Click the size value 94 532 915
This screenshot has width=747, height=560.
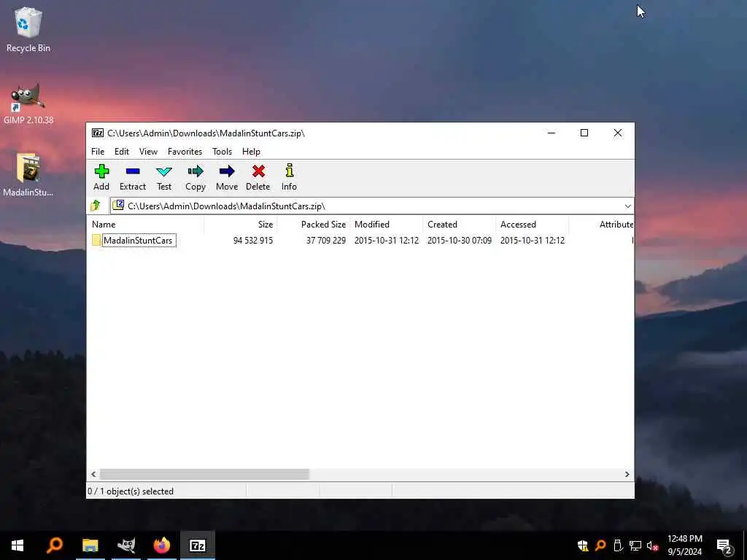253,241
